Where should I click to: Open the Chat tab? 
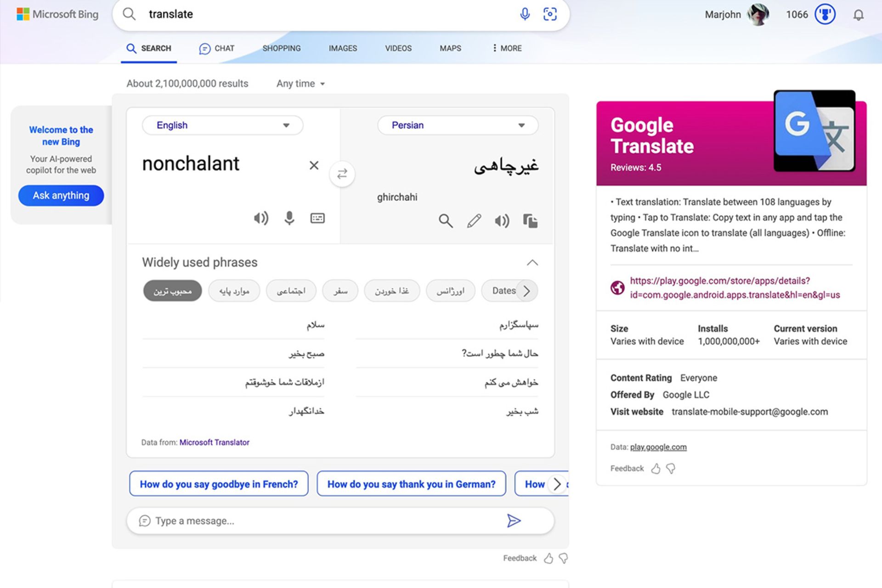click(217, 48)
